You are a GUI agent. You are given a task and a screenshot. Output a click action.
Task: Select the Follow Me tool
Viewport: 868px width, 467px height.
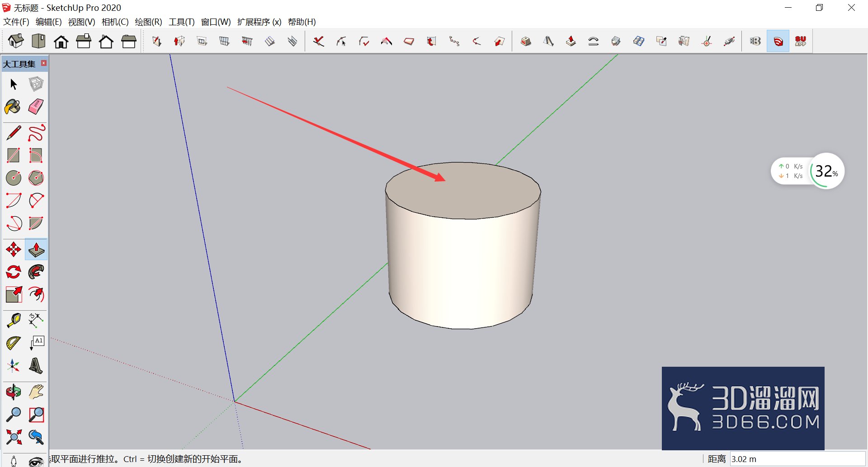36,272
